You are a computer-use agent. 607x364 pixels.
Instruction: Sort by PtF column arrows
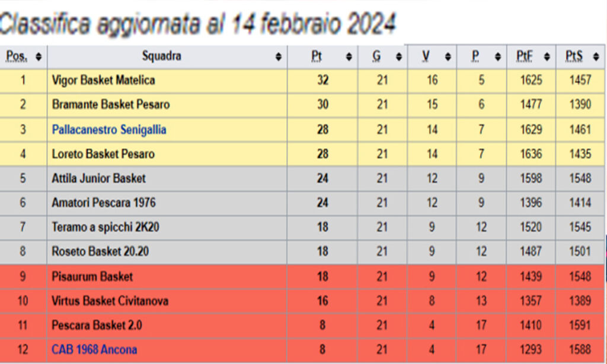[x=547, y=57]
